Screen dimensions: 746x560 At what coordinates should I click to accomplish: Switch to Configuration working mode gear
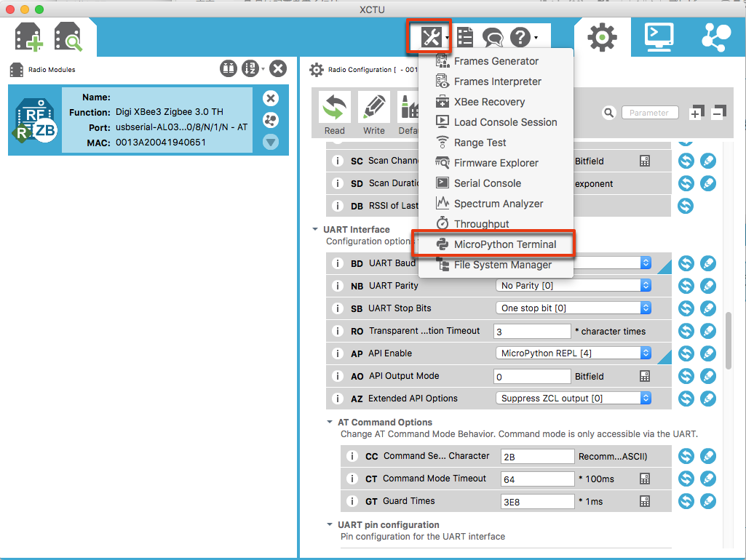(x=603, y=37)
